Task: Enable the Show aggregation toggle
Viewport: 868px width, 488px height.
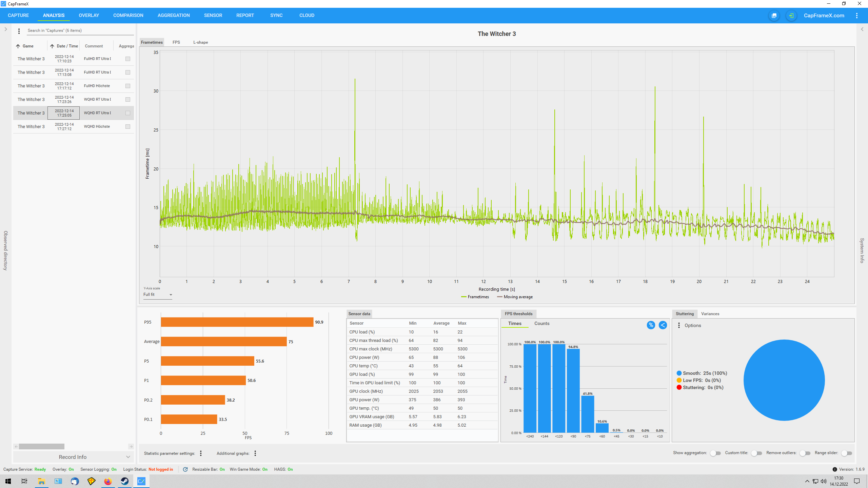Action: pos(715,453)
